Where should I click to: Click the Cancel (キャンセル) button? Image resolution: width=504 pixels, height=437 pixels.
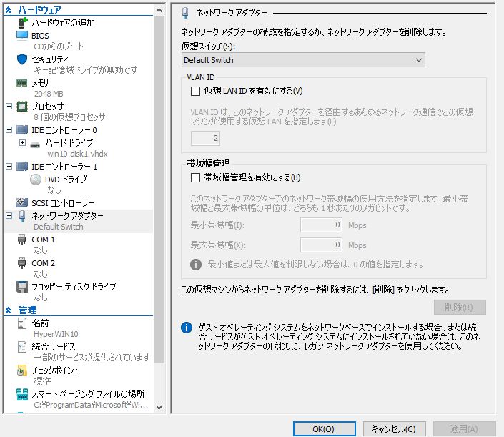(394, 429)
